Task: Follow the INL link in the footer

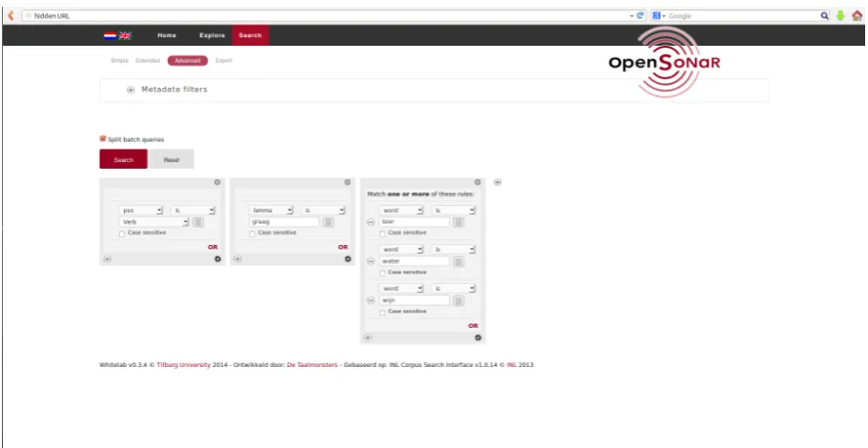Action: coord(512,365)
